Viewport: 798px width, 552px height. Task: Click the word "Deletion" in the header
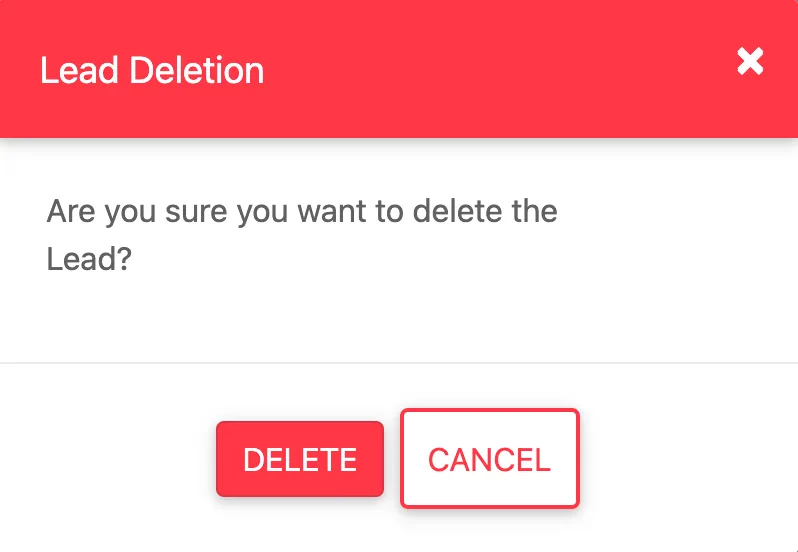click(x=197, y=70)
